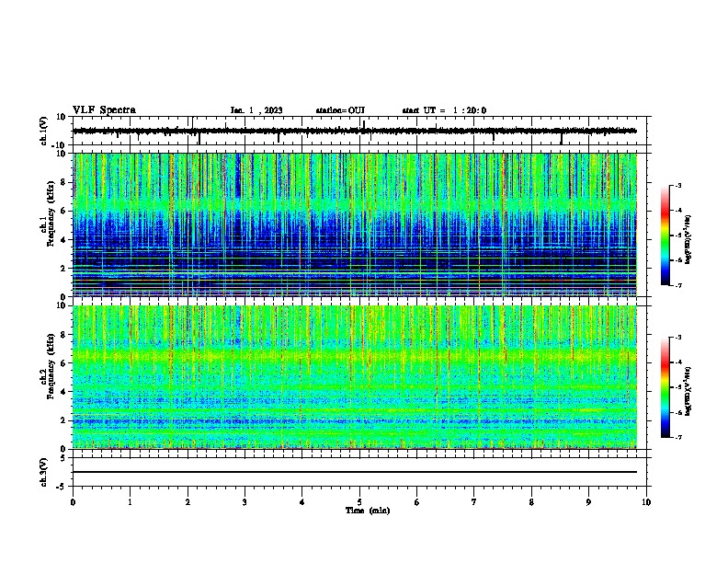
Task: Click the "6" tick on ch.2 frequency axis
Action: pyautogui.click(x=64, y=363)
